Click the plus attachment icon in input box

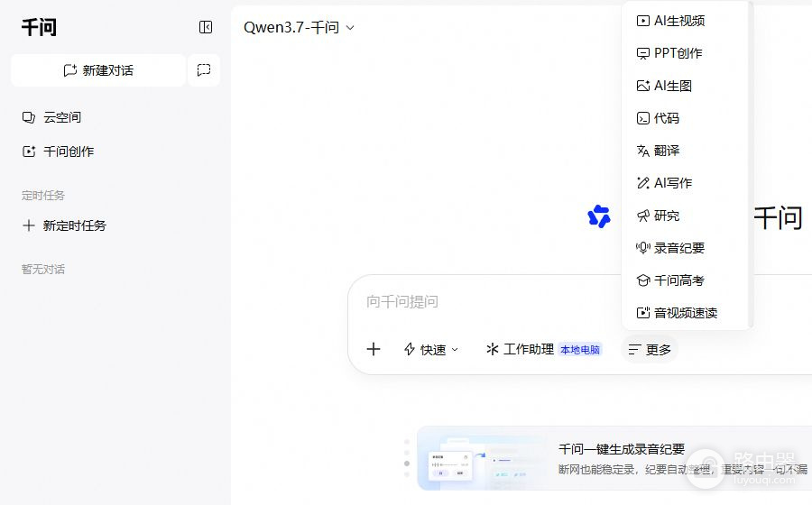[x=374, y=350]
